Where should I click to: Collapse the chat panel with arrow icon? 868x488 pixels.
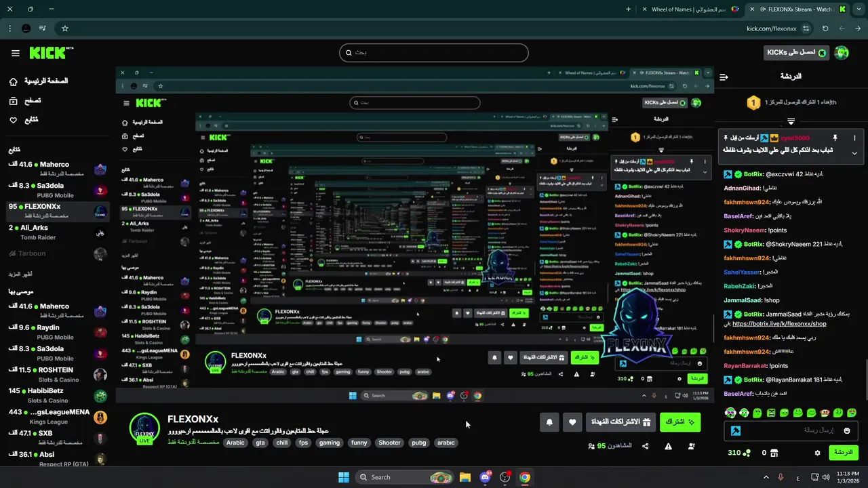[x=724, y=77]
